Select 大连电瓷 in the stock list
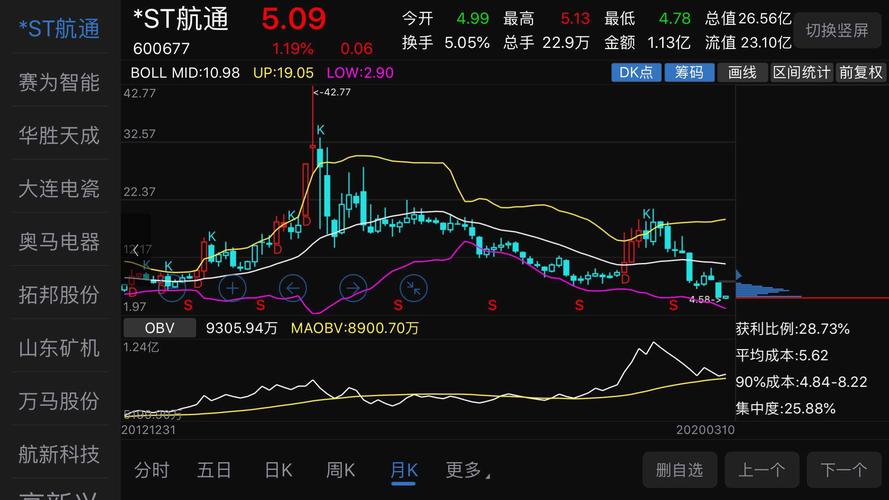 59,189
